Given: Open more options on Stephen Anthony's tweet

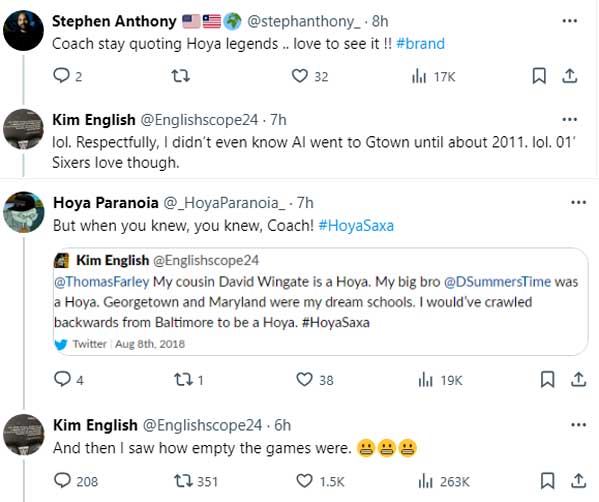Looking at the screenshot, I should [570, 21].
